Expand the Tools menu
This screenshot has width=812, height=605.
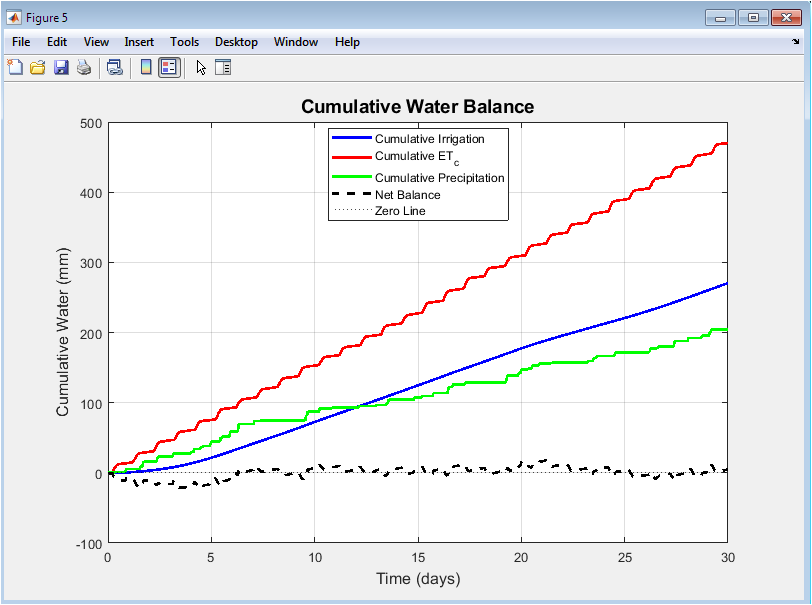(x=184, y=42)
